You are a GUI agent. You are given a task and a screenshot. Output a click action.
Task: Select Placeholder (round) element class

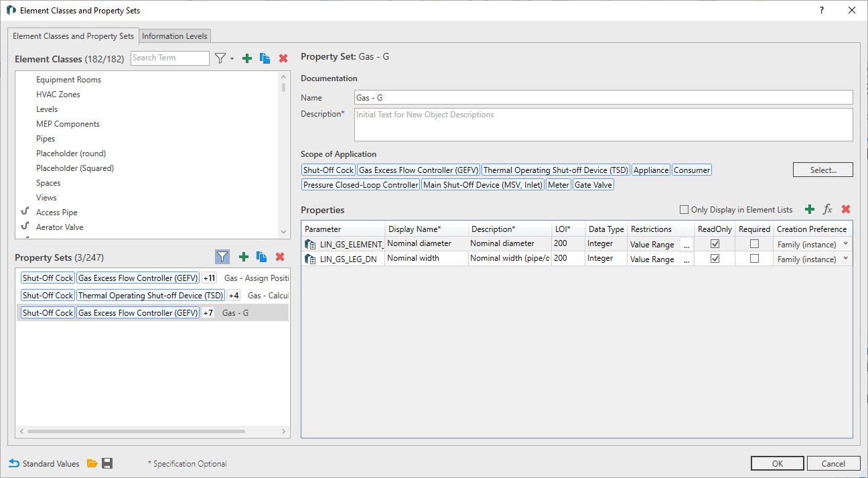click(x=71, y=154)
